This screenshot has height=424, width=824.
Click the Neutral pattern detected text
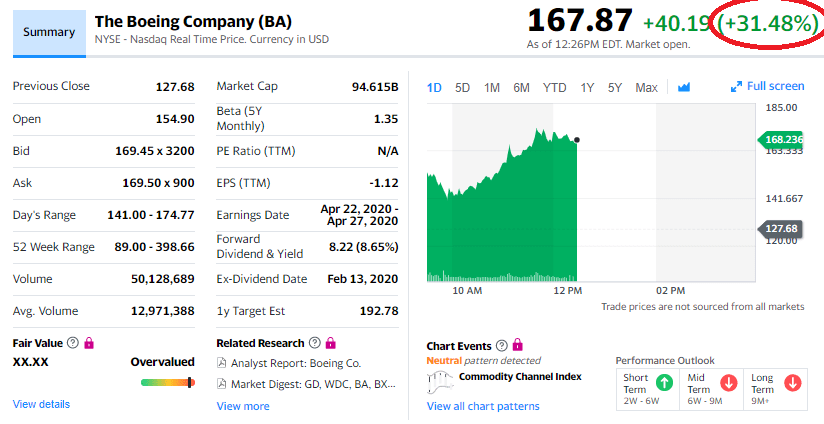(483, 361)
